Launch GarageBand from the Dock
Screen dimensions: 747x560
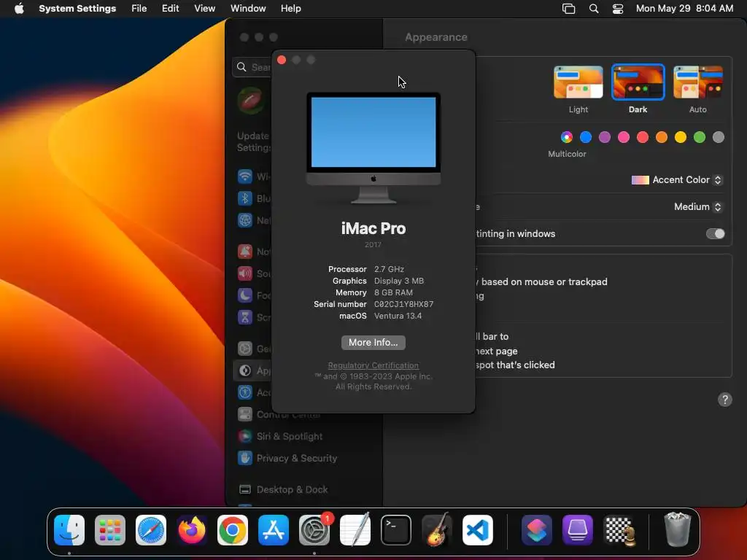coord(437,529)
